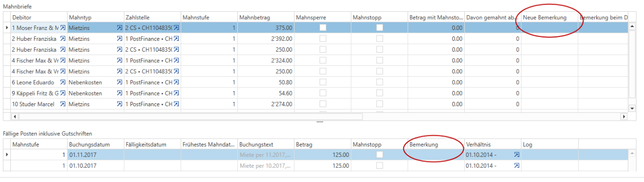Open Mietzins link icon in Studer Marcel row
This screenshot has height=182, width=644.
pyautogui.click(x=120, y=104)
